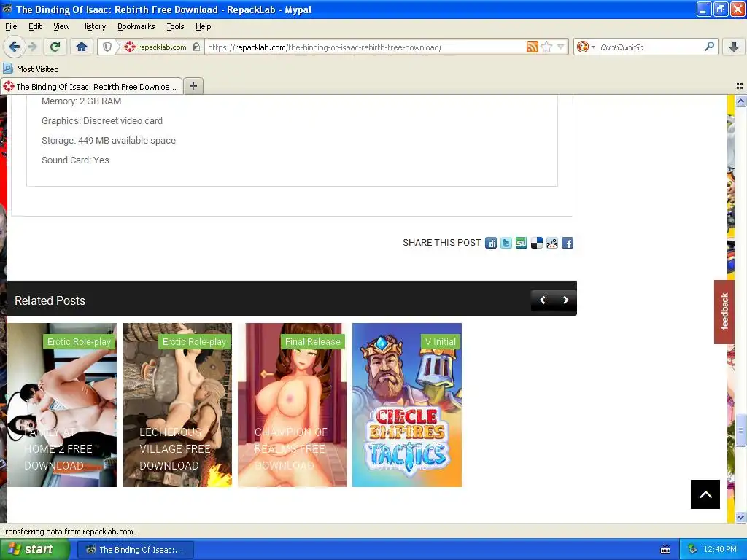Open the History menu
747x560 pixels.
pos(93,26)
